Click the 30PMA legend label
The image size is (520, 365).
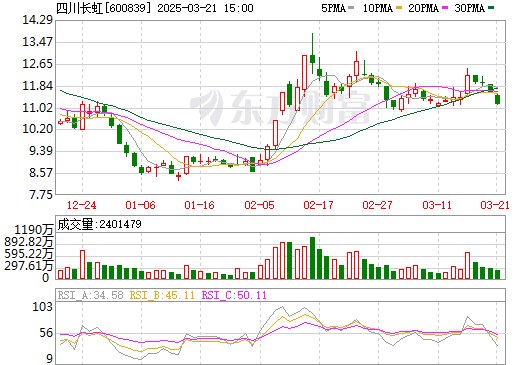pos(469,8)
